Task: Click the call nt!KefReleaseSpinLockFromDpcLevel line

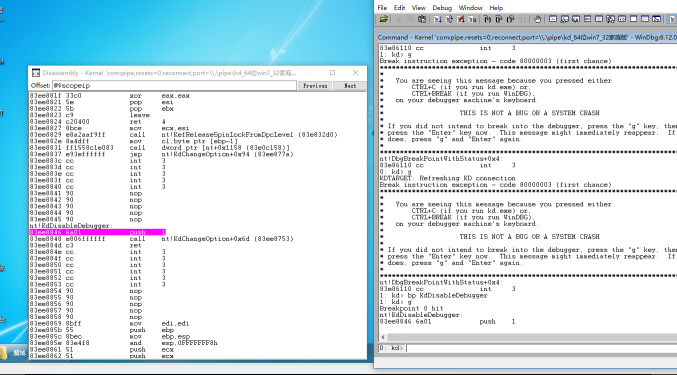Action: (183, 135)
